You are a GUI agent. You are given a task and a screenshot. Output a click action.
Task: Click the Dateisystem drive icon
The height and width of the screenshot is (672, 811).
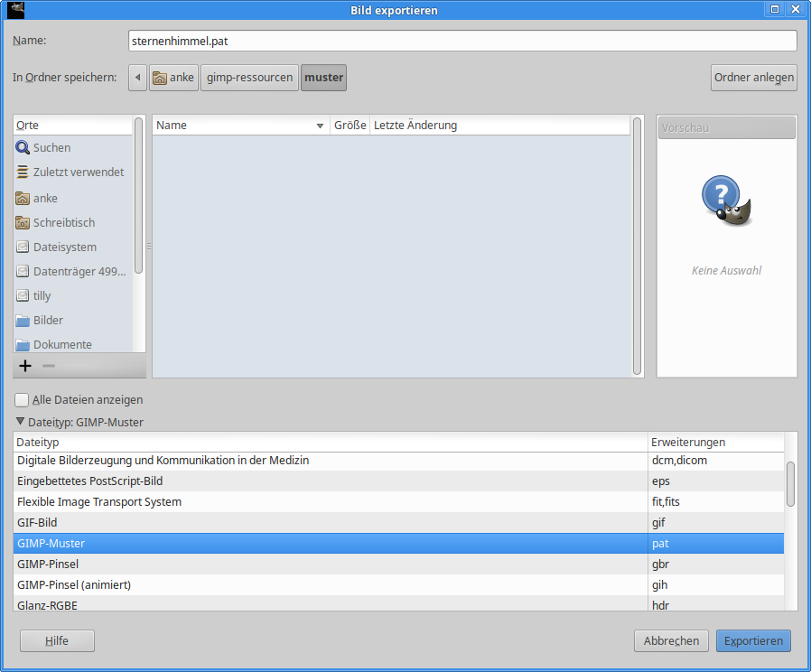23,247
